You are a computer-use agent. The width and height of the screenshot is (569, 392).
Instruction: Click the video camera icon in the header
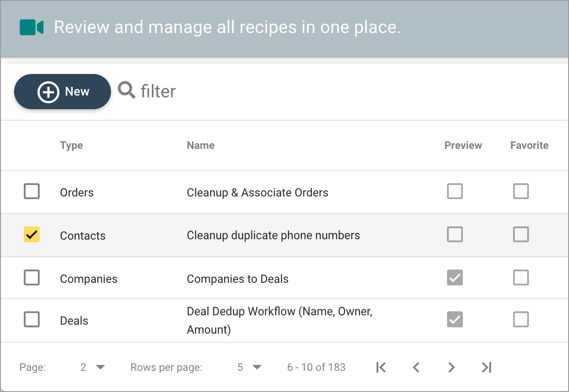[x=31, y=27]
